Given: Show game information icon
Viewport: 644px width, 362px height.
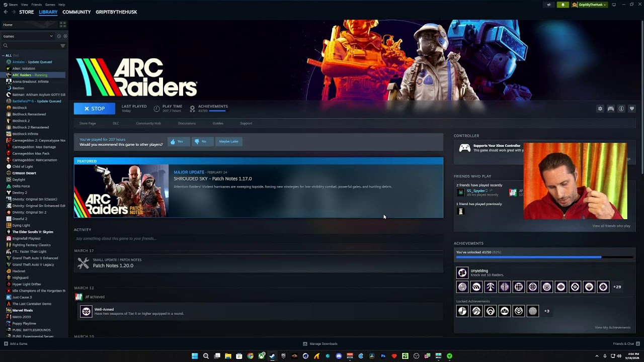Looking at the screenshot, I should pyautogui.click(x=621, y=109).
